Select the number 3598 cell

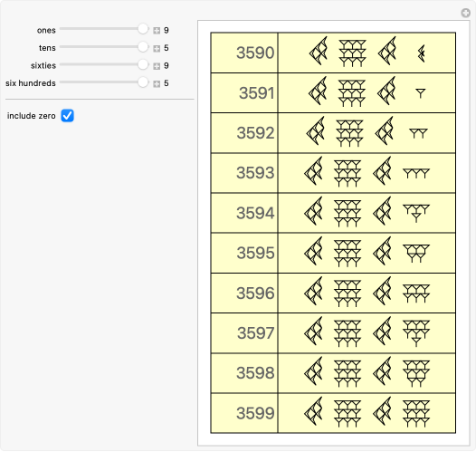(x=244, y=373)
